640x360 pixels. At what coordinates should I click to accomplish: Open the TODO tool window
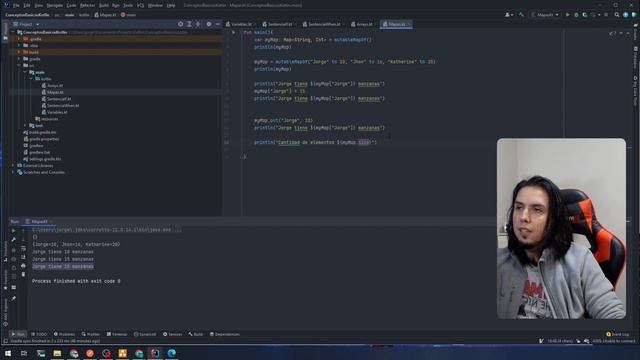39,334
